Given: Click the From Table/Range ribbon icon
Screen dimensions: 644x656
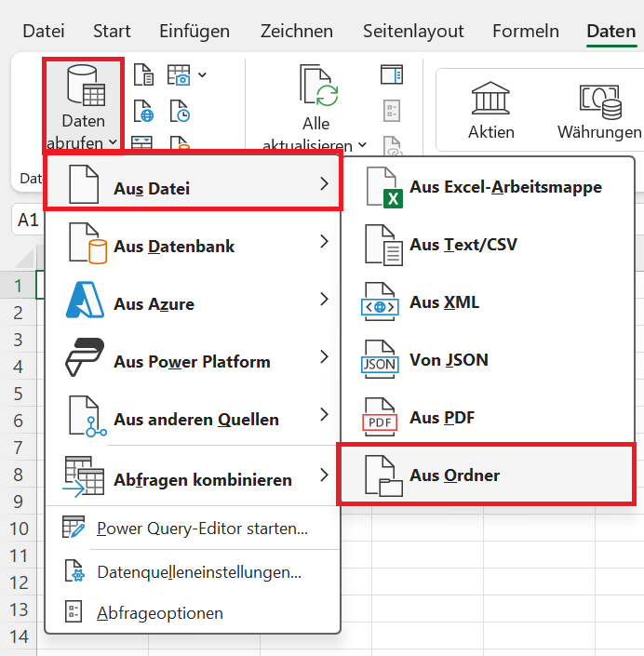Looking at the screenshot, I should (141, 142).
